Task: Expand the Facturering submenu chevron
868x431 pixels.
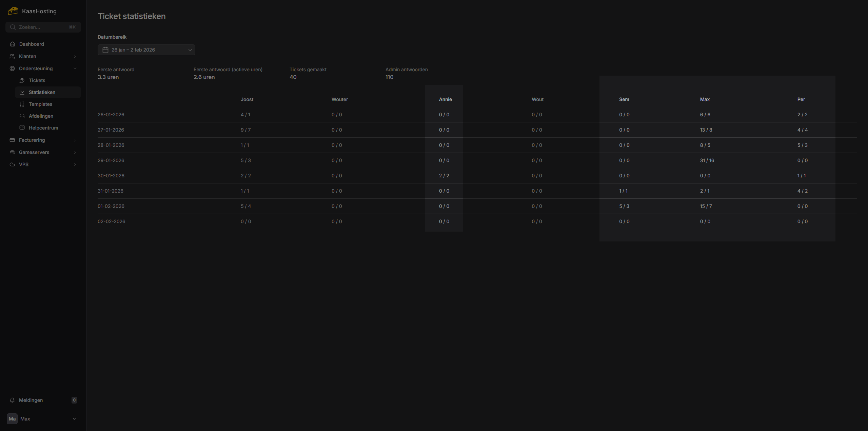Action: pos(75,140)
